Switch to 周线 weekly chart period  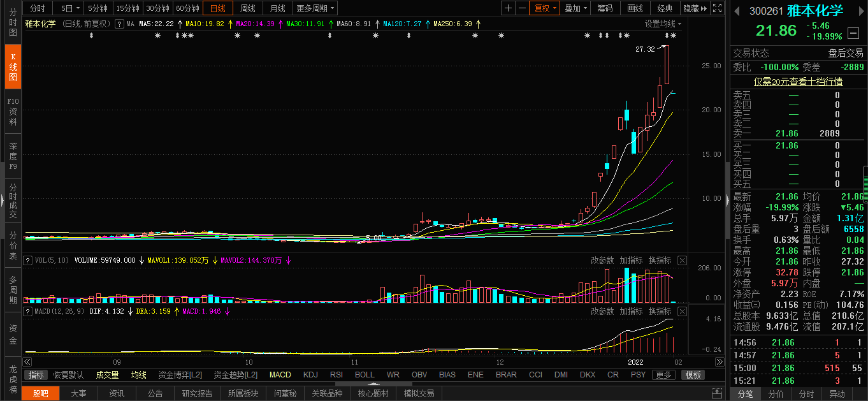tap(247, 8)
